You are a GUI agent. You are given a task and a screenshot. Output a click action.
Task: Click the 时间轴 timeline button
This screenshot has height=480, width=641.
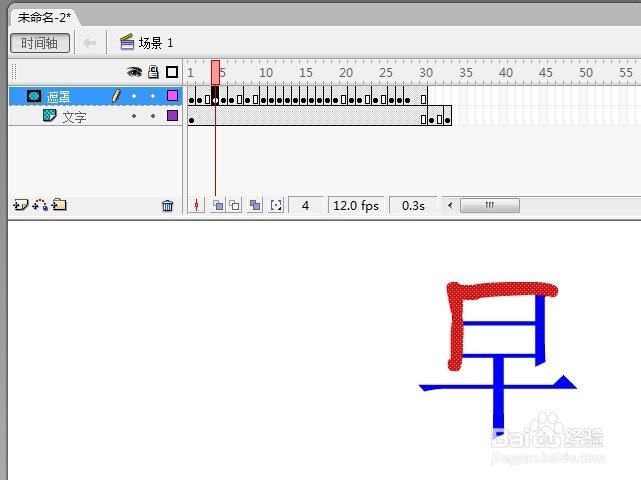[40, 43]
